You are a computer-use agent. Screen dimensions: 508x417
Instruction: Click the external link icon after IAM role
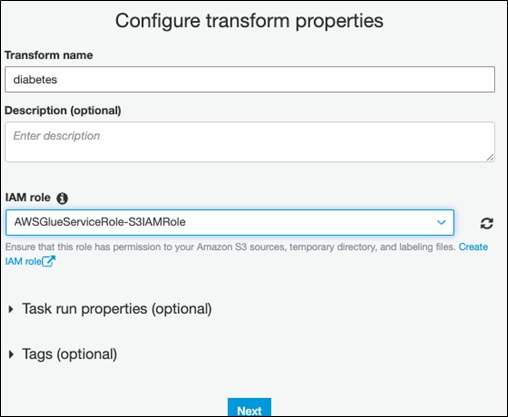point(49,261)
